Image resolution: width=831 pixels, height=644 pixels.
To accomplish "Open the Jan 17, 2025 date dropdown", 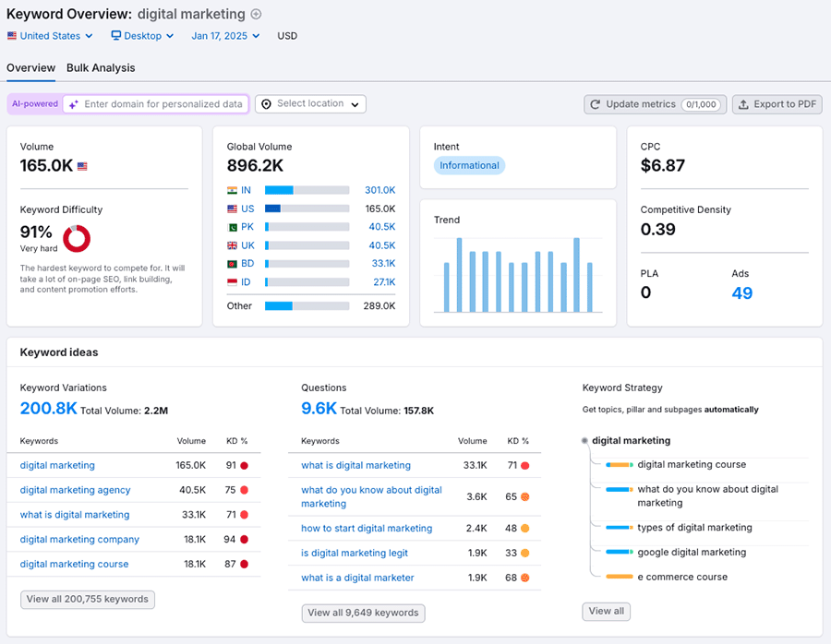I will click(x=225, y=36).
